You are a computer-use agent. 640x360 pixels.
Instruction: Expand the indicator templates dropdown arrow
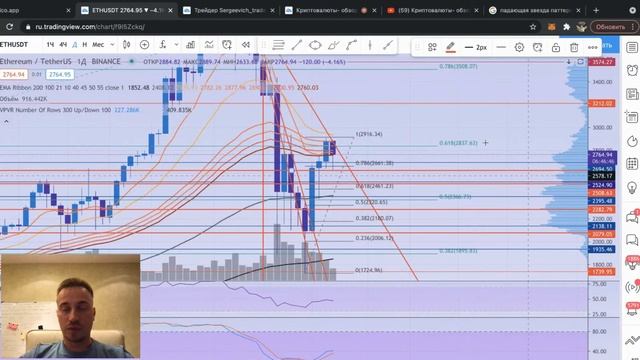point(176,44)
